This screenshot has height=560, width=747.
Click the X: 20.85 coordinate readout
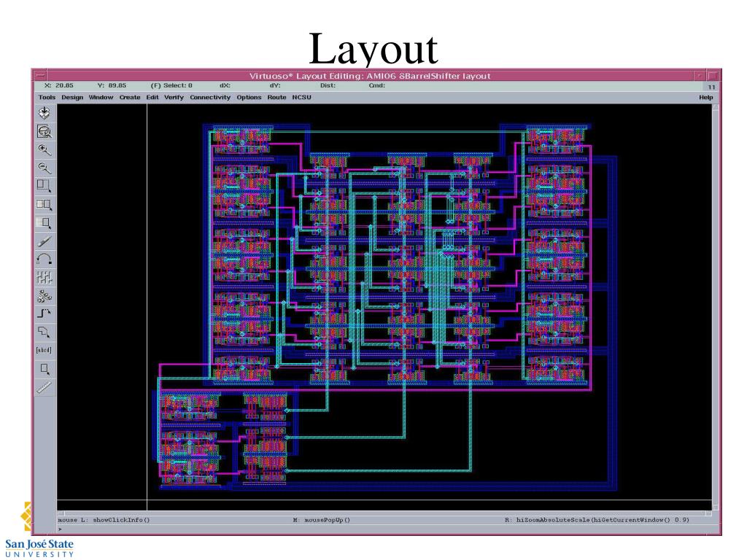point(59,86)
